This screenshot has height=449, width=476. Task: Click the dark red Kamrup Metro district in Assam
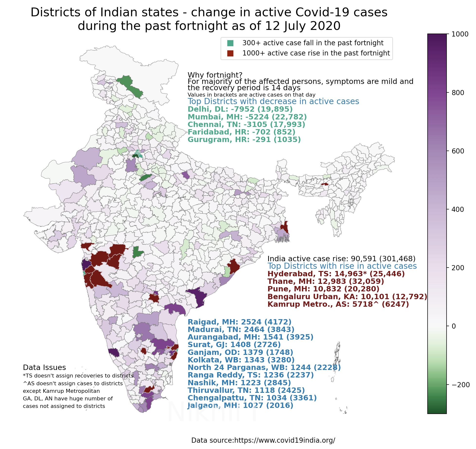point(325,184)
